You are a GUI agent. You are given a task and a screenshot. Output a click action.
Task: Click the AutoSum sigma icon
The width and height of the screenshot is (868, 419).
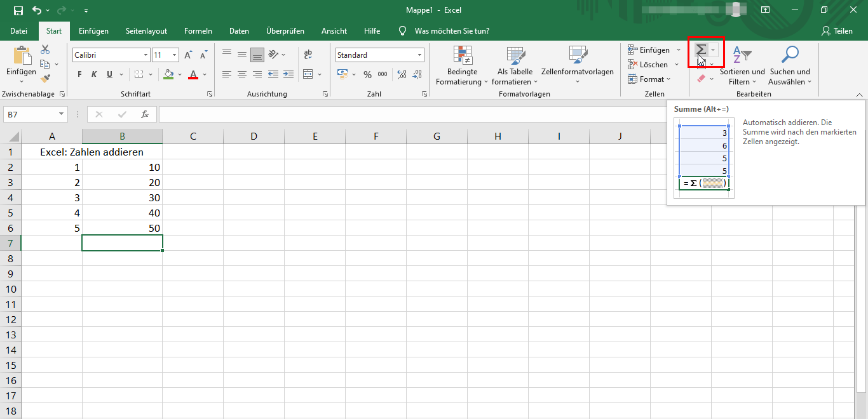[701, 50]
